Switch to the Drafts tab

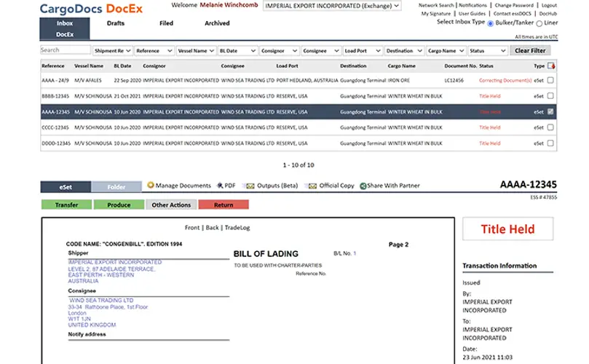point(115,23)
